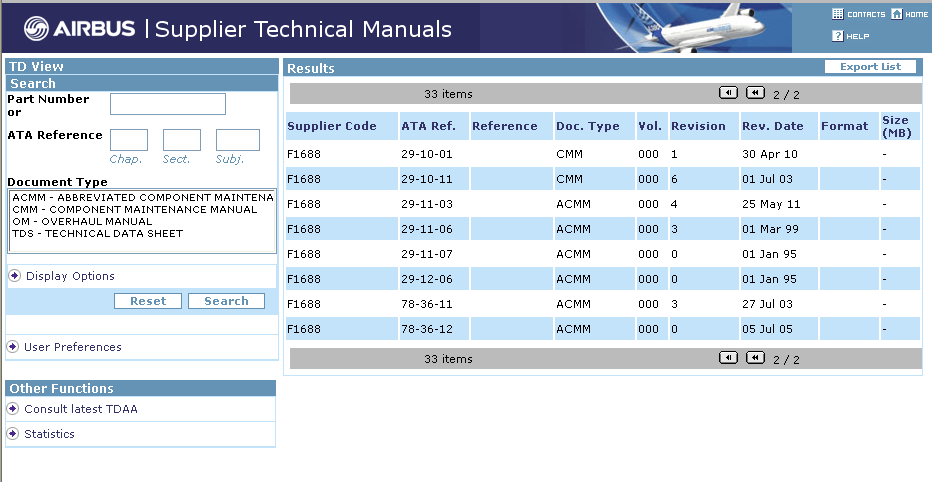Screen dimensions: 932x482
Task: Sort by Supplier Code column header
Action: tap(332, 126)
